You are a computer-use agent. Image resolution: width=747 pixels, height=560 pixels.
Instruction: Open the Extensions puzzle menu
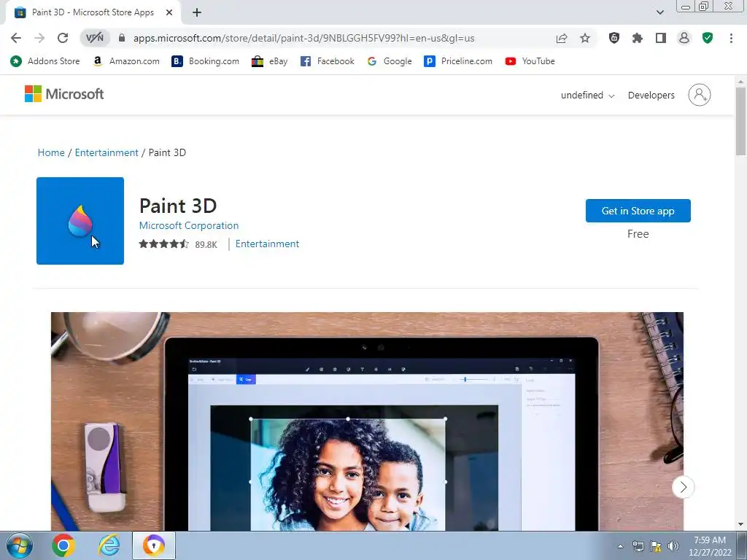point(638,38)
